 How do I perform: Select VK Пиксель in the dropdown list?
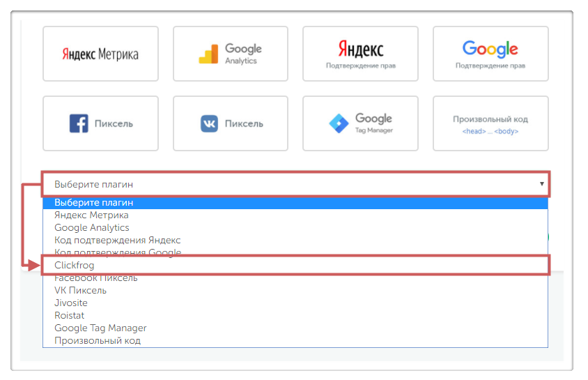[x=81, y=291]
